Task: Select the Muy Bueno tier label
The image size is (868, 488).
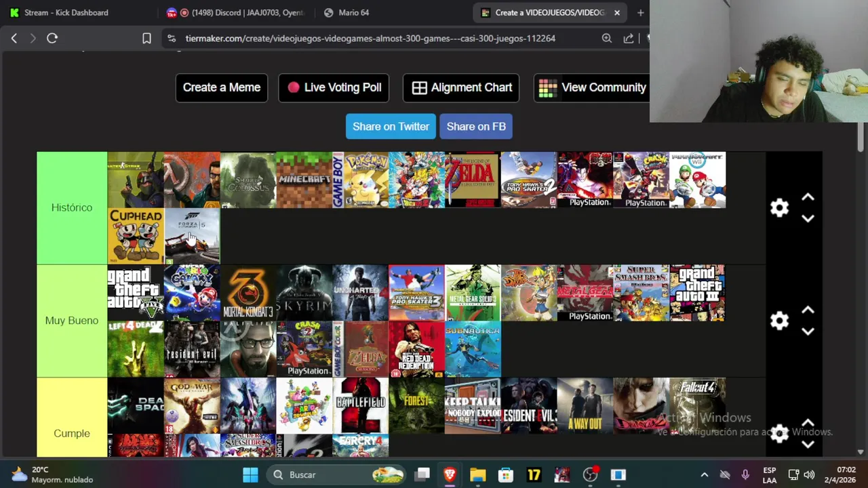Action: [x=72, y=321]
